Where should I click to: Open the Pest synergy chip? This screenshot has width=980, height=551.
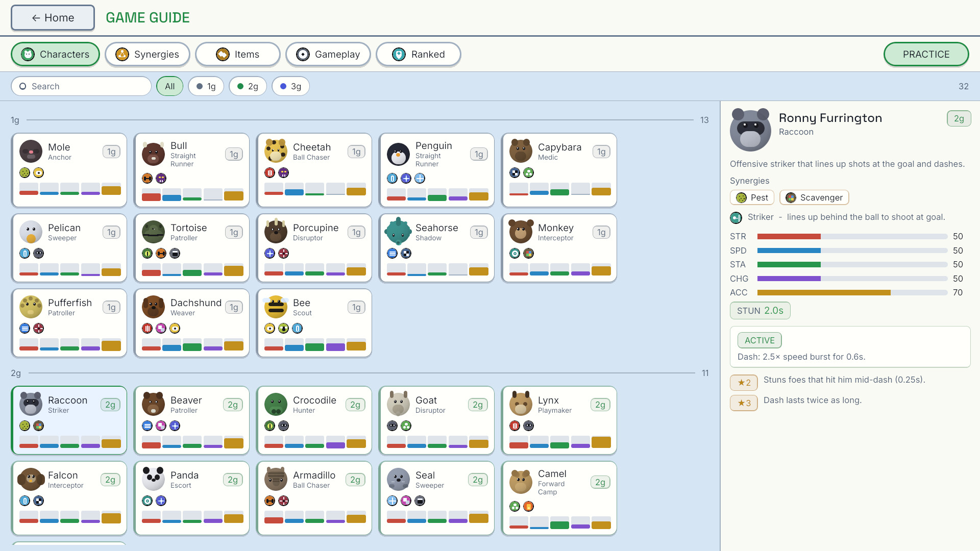coord(752,197)
